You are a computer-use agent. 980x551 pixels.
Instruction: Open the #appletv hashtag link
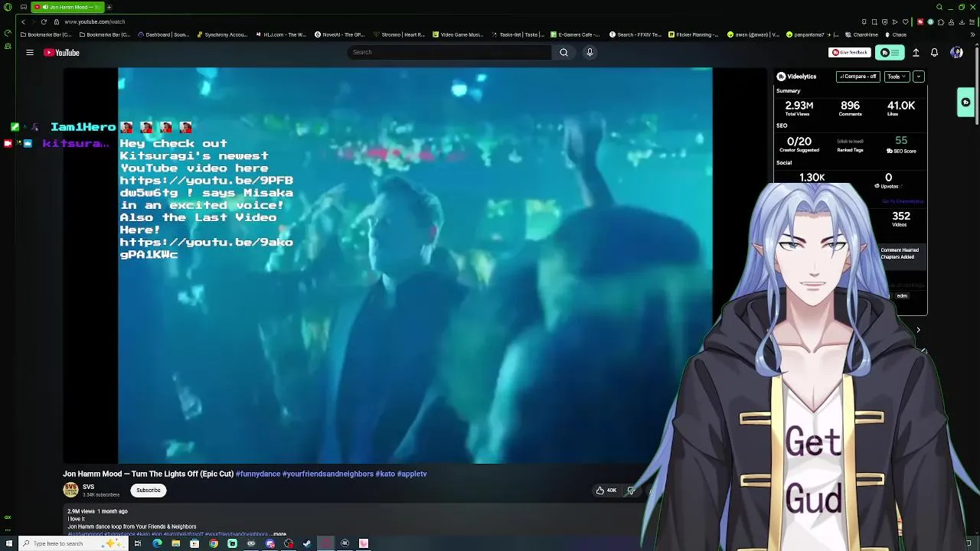[412, 474]
